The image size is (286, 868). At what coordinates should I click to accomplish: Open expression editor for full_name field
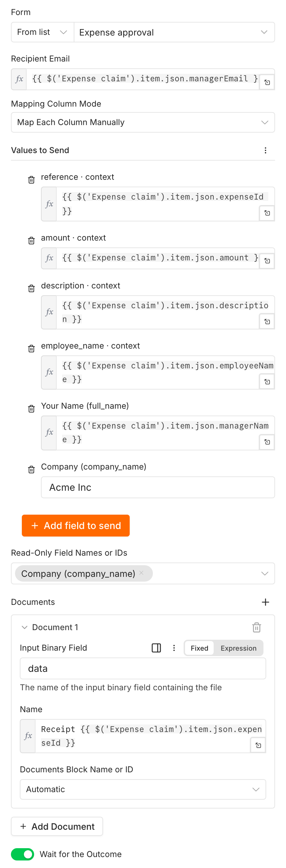(267, 442)
